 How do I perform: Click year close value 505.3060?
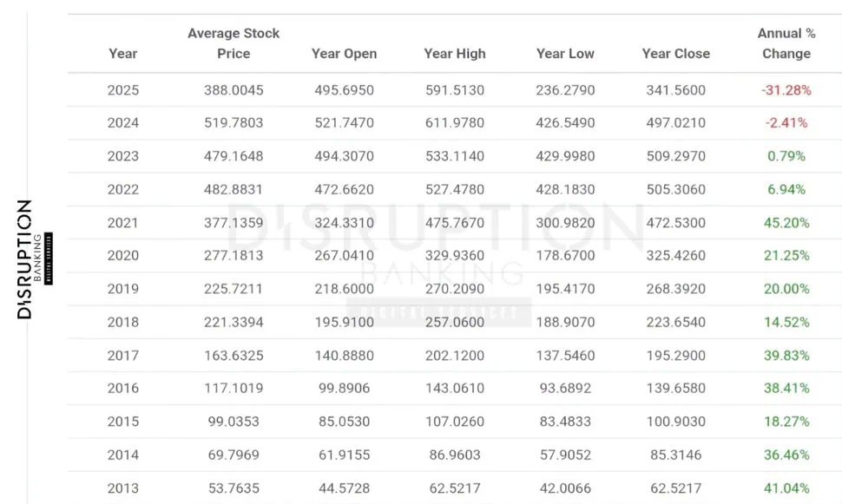[x=675, y=189]
